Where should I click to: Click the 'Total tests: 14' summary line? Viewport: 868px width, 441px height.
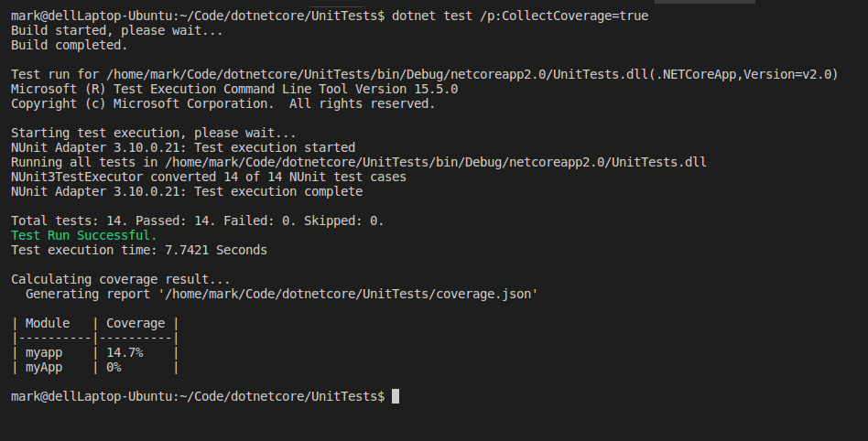pos(197,220)
